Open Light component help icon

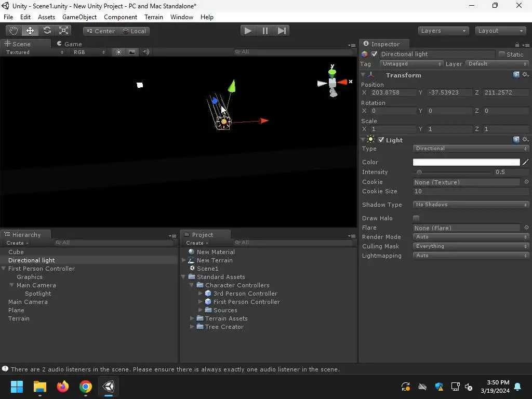(516, 139)
